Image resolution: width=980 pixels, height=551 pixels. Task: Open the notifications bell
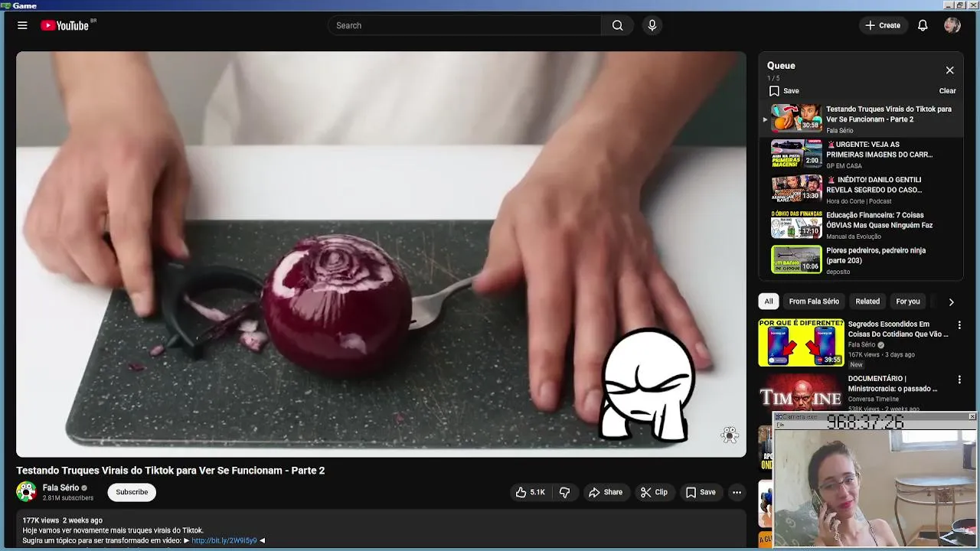click(923, 25)
